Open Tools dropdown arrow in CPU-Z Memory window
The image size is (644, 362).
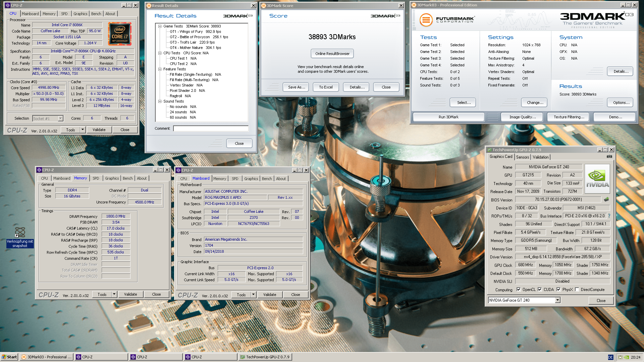[x=114, y=294]
